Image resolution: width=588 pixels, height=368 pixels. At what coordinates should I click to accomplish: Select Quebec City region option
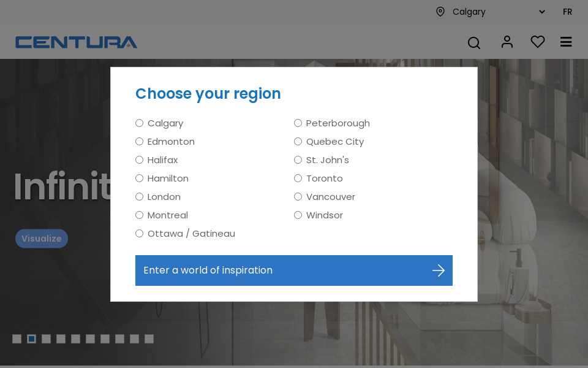point(298,141)
